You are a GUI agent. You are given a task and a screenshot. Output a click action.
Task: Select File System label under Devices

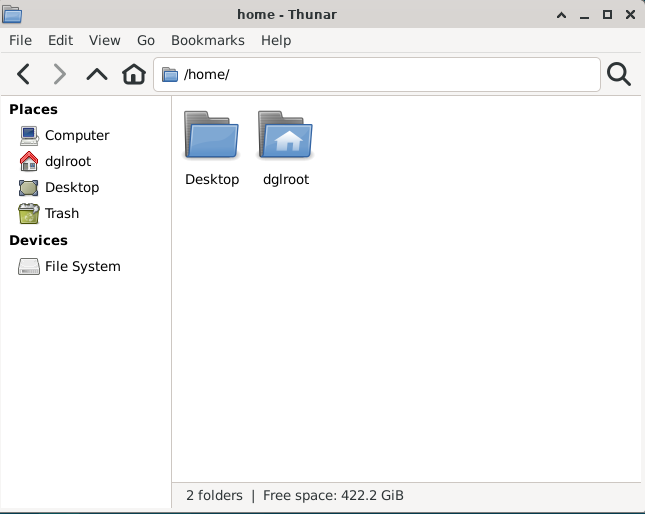pyautogui.click(x=83, y=266)
